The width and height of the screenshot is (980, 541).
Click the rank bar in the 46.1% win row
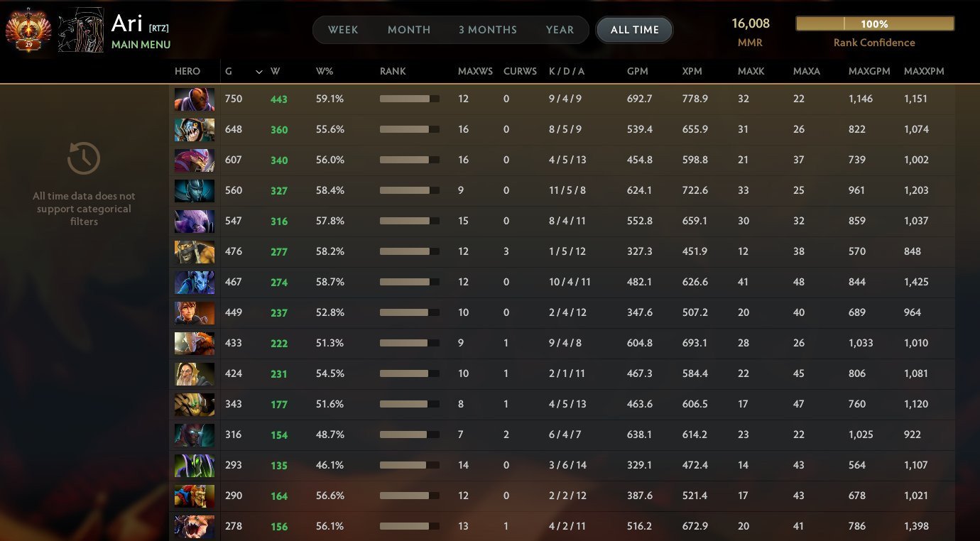coord(410,465)
